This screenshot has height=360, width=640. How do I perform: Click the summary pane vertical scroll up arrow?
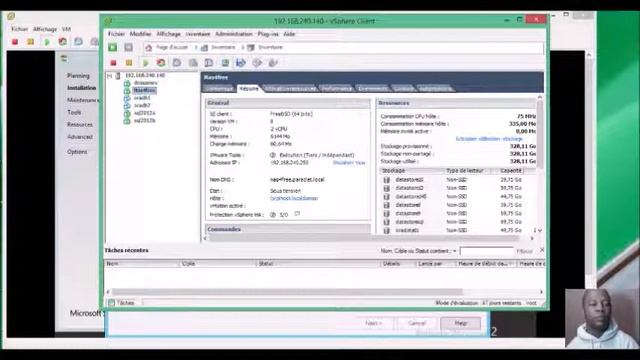(x=540, y=98)
